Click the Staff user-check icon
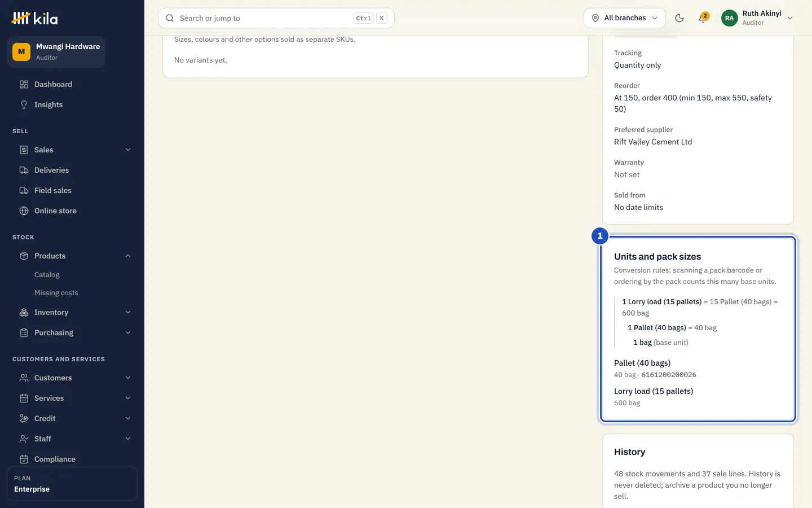The height and width of the screenshot is (508, 812). tap(24, 439)
